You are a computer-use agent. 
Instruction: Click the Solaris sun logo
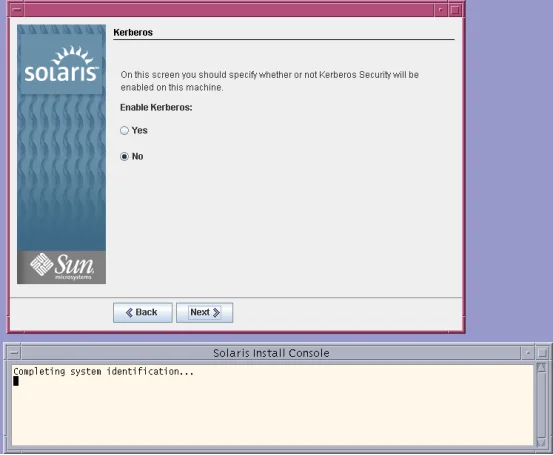[x=61, y=64]
